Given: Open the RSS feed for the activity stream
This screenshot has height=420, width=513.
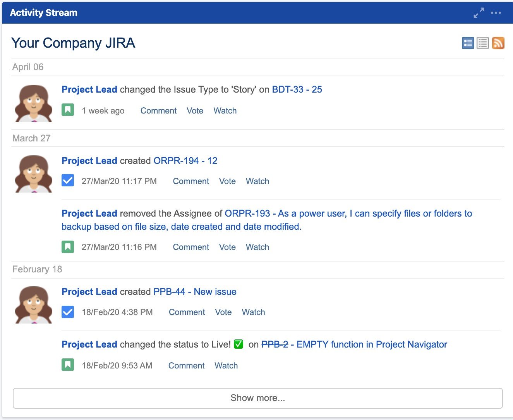Looking at the screenshot, I should click(x=498, y=43).
